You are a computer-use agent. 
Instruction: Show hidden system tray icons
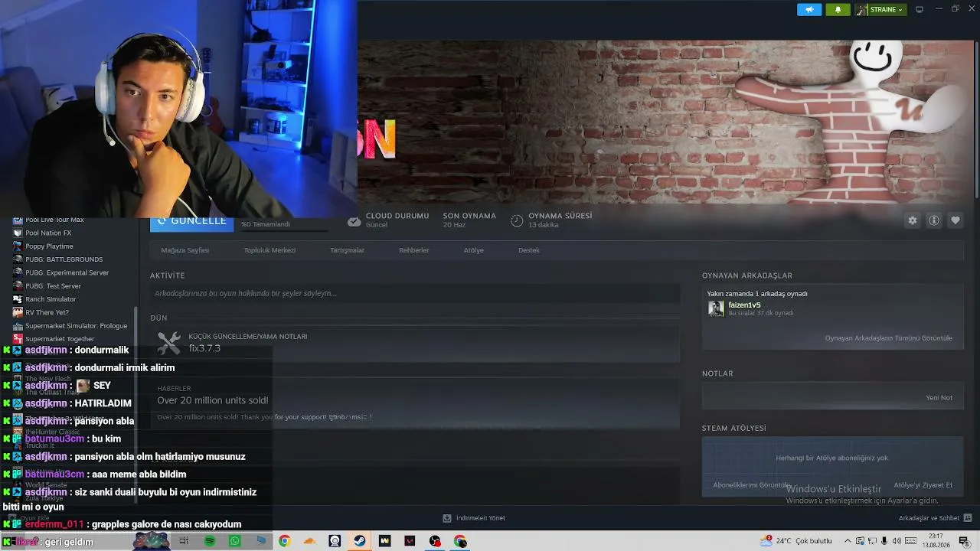(x=847, y=541)
